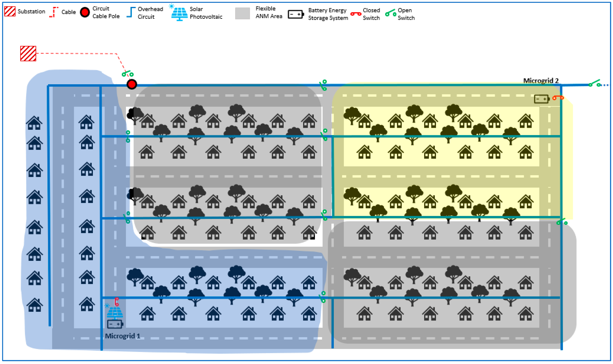Toggle the open switch at far right line end
This screenshot has height=364, width=613.
[595, 83]
